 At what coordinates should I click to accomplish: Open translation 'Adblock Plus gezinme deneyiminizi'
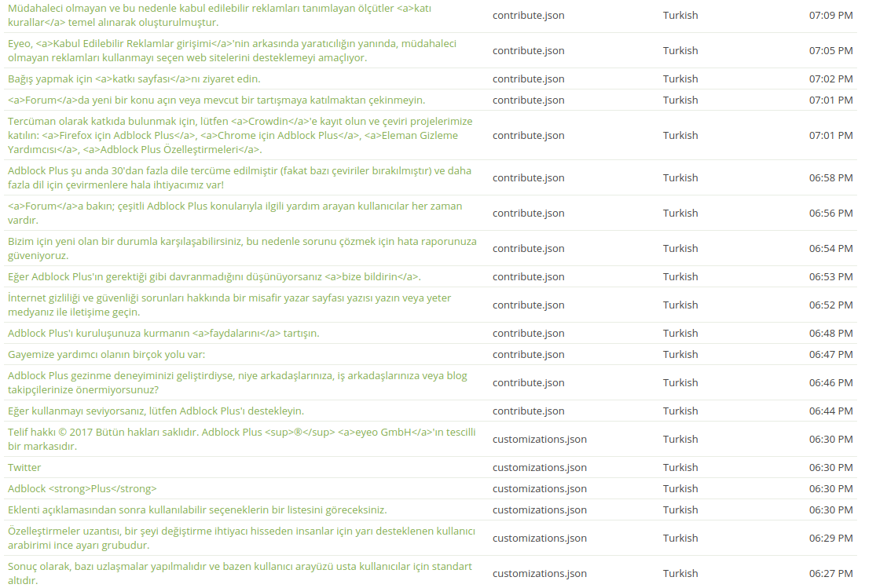pos(237,382)
